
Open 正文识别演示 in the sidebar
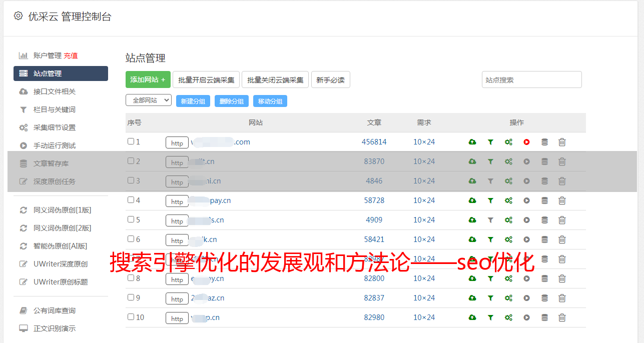(55, 328)
